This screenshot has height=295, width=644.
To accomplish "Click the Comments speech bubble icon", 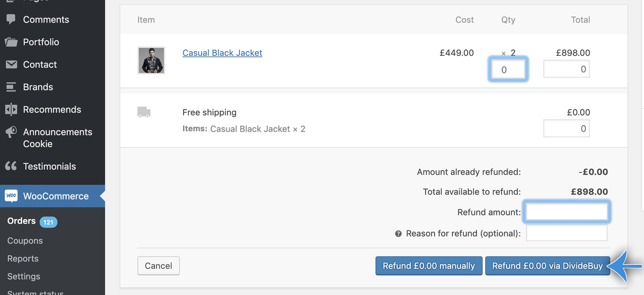I will [x=11, y=19].
